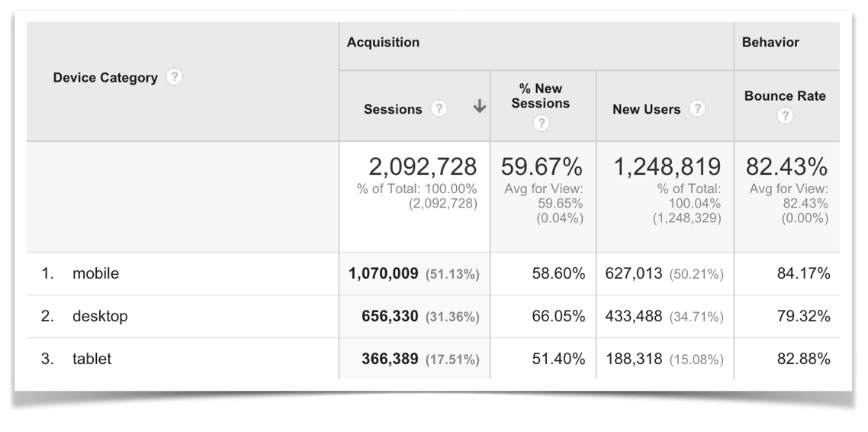Select the desktop device category link
The width and height of the screenshot is (868, 432).
[99, 317]
